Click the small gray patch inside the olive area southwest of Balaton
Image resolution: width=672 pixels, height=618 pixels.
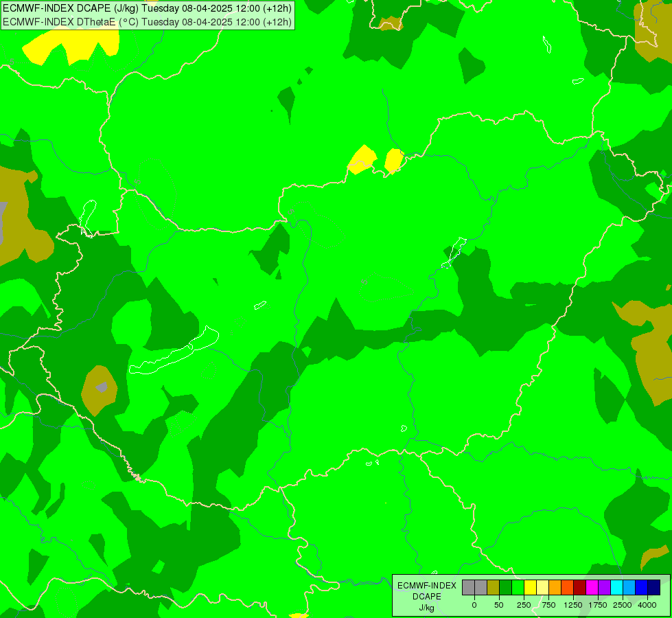coord(102,387)
